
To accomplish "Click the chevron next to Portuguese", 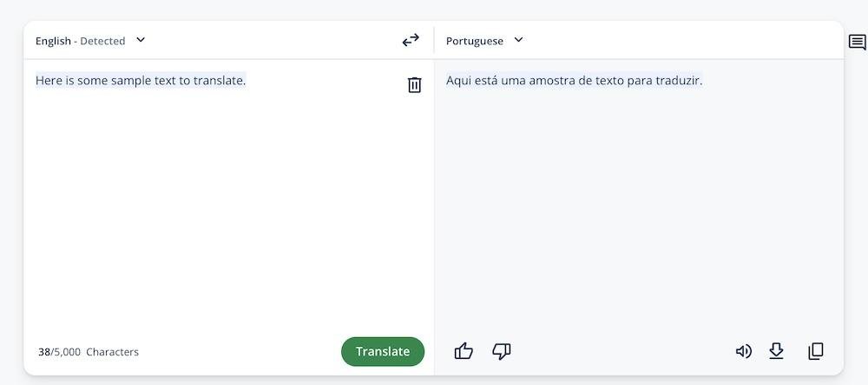I will coord(519,40).
